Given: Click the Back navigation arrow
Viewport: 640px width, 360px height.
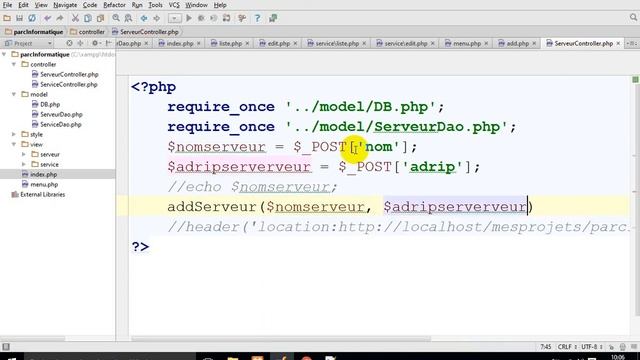Looking at the screenshot, I should click(144, 18).
